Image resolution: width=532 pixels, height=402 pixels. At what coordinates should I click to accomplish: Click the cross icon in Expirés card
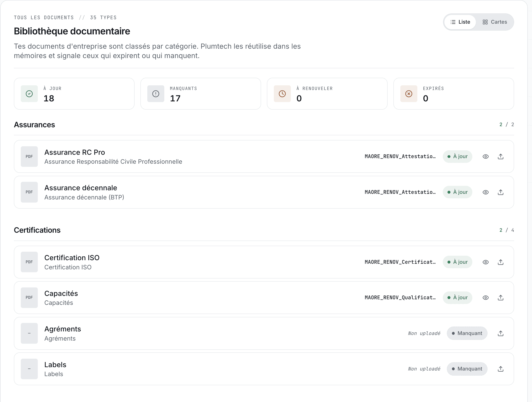point(409,94)
